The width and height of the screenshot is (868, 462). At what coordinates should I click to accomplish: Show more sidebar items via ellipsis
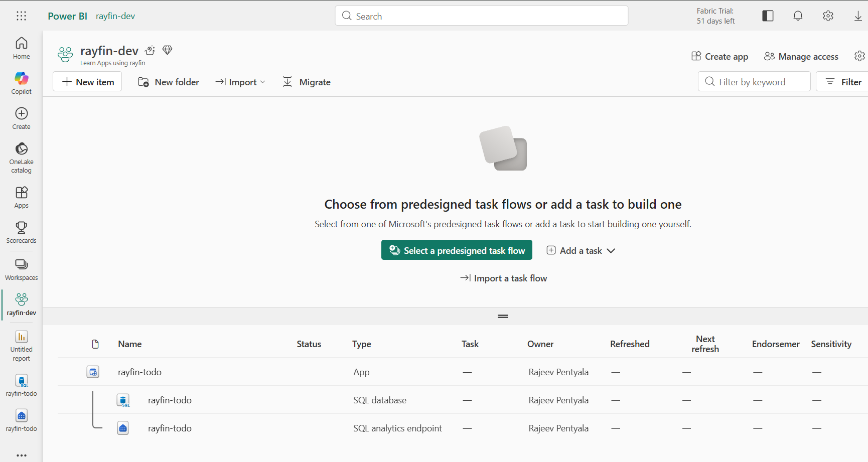[21, 455]
